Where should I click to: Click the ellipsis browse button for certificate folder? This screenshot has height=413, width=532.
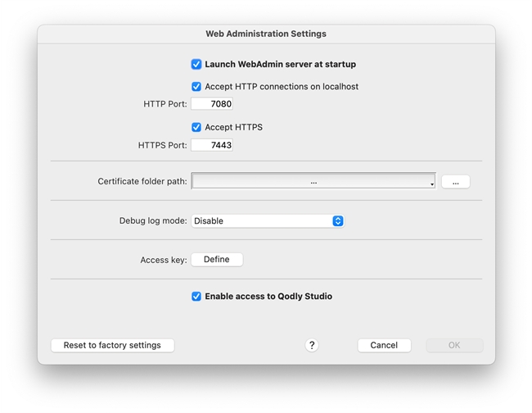(455, 181)
